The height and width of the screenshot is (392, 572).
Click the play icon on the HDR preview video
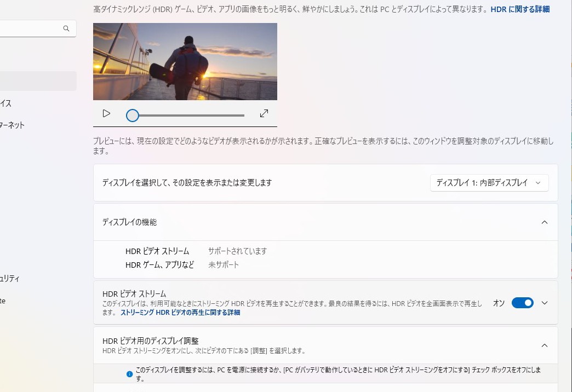click(106, 113)
